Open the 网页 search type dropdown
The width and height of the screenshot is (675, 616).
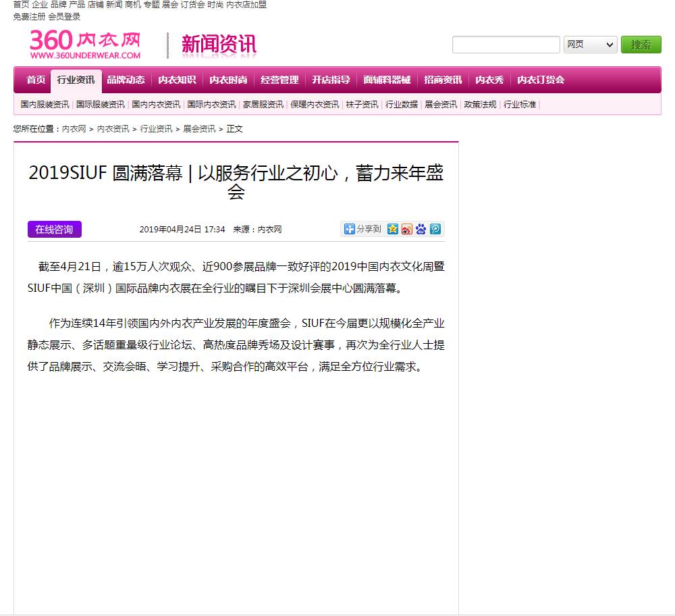pos(590,45)
